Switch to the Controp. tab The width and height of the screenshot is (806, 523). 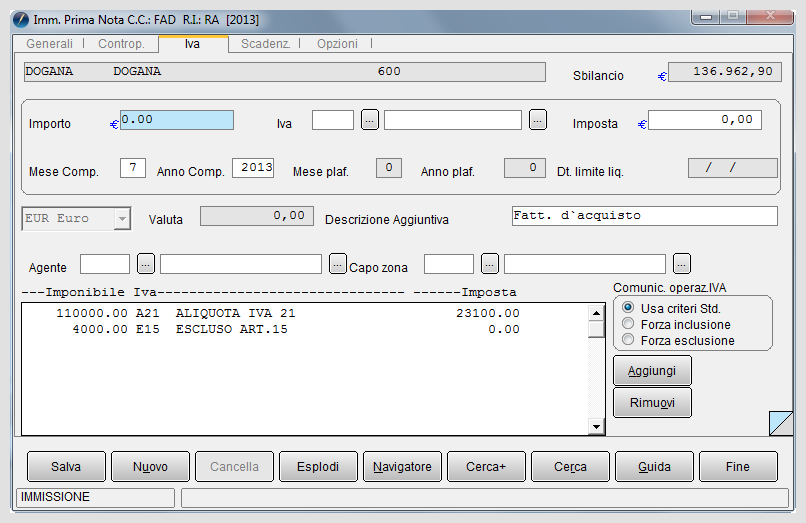click(121, 44)
